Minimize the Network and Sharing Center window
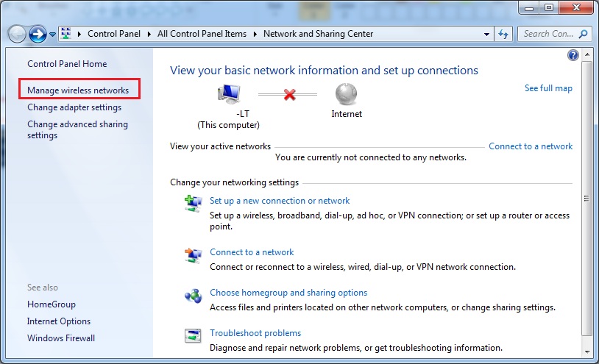599x364 pixels. tap(529, 7)
